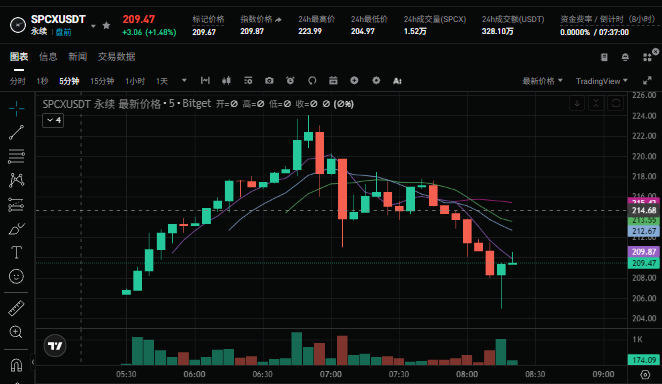Open the indicators icon in toolbar
The width and height of the screenshot is (662, 384).
point(248,81)
